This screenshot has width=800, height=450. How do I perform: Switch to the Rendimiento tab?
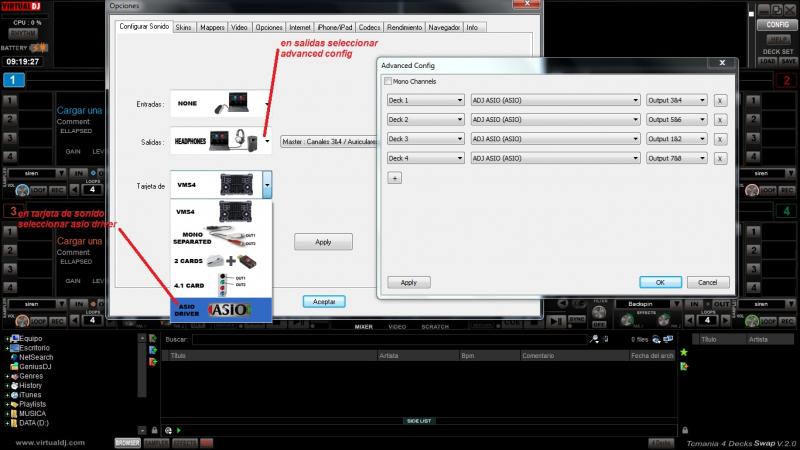(x=404, y=28)
